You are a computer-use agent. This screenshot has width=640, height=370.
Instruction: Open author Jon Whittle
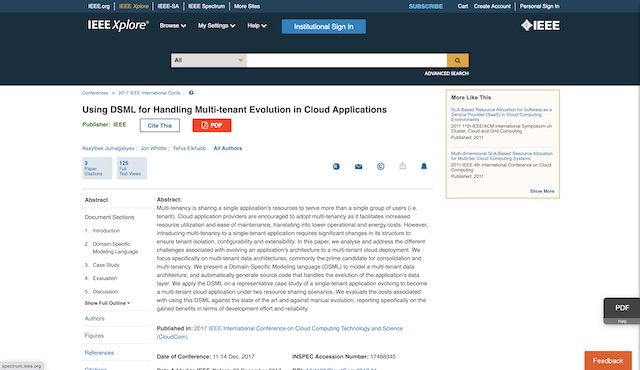(x=153, y=148)
